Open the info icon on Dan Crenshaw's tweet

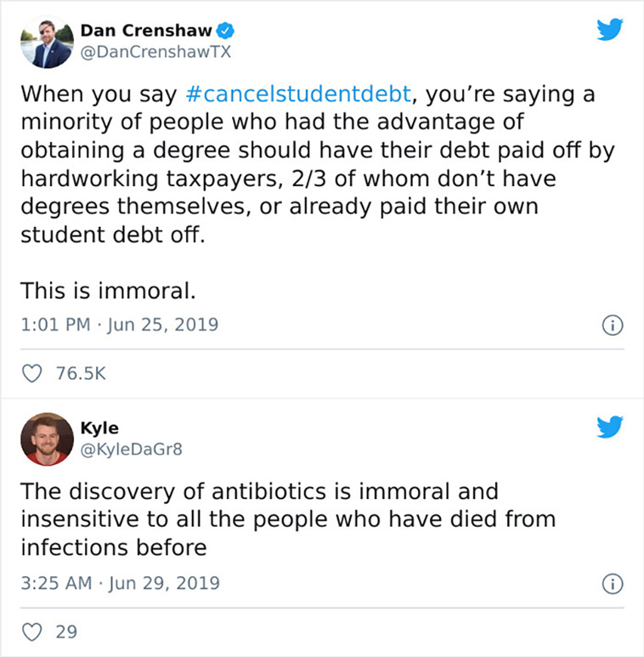pos(613,326)
